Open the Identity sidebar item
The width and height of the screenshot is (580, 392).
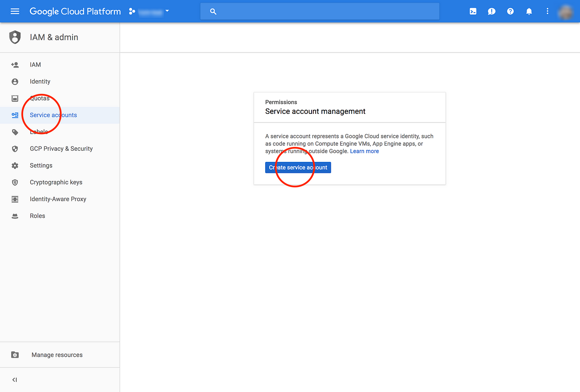(60, 82)
